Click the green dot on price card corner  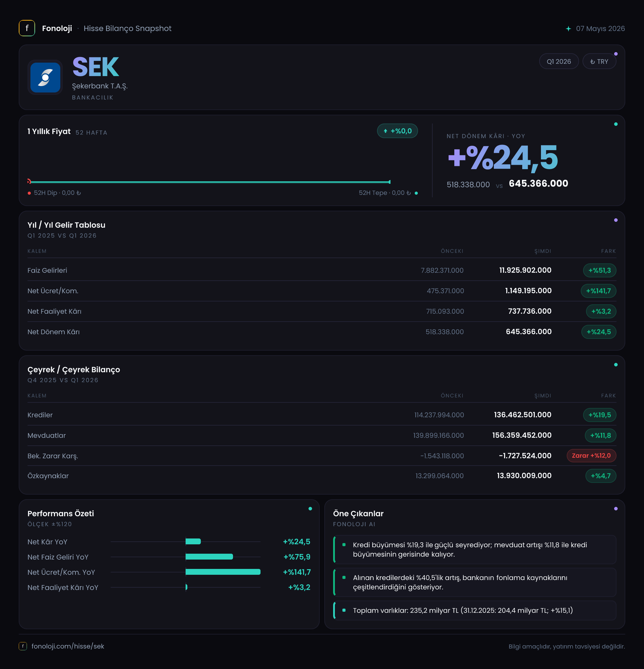tap(616, 124)
